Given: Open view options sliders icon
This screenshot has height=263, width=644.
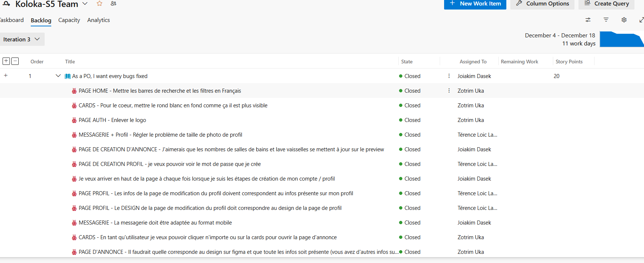Looking at the screenshot, I should [588, 20].
